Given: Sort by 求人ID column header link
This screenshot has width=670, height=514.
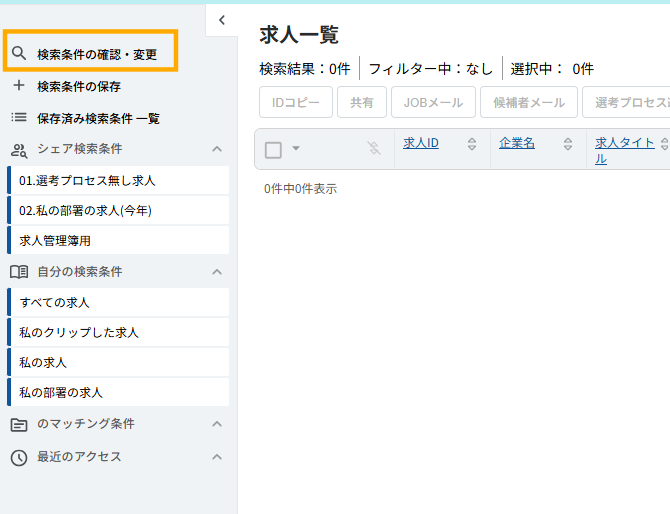Looking at the screenshot, I should coord(421,143).
